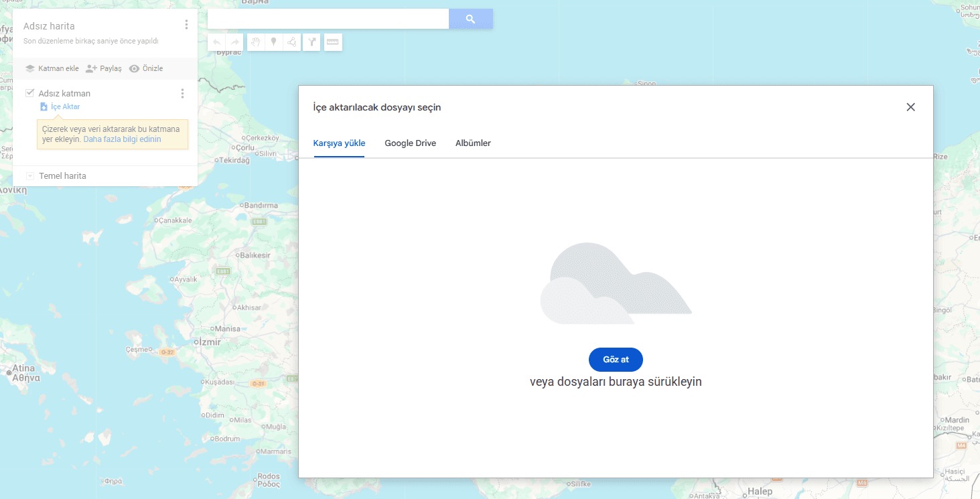Switch to the Albümler tab

point(473,143)
